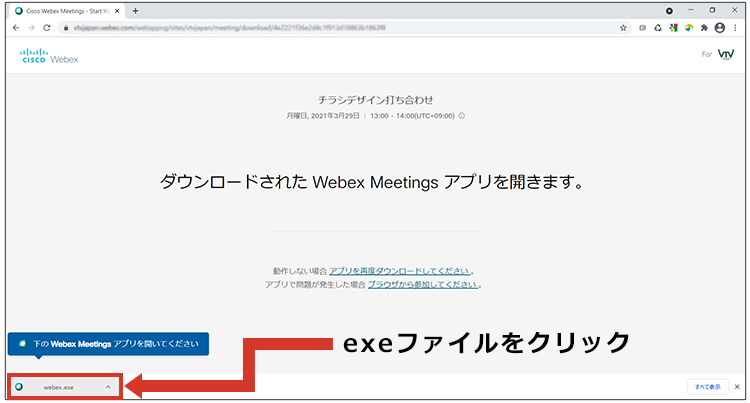
Task: Click the multicolor grid extension icon
Action: [673, 28]
